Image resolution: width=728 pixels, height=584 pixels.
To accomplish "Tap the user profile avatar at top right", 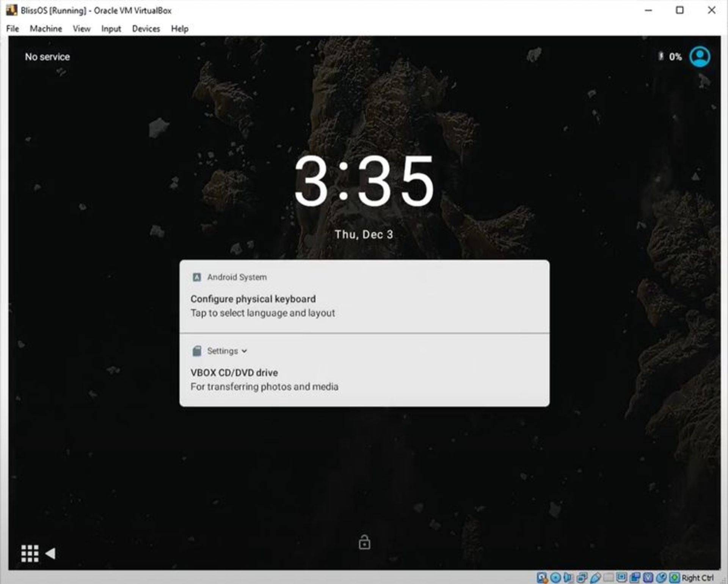I will coord(700,57).
